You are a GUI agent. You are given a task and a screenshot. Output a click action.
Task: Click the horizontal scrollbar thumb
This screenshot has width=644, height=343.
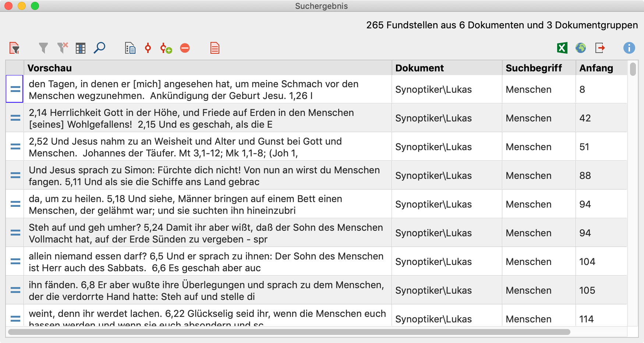[289, 332]
